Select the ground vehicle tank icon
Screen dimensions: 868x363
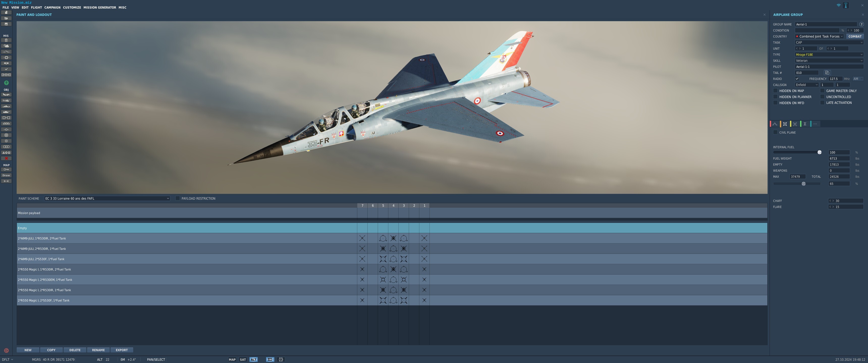point(6,112)
